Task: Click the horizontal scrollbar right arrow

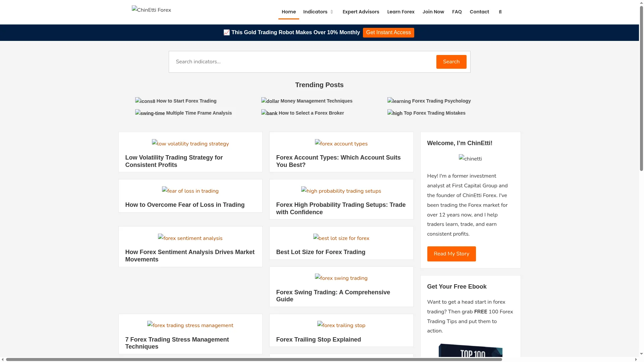Action: (636, 359)
